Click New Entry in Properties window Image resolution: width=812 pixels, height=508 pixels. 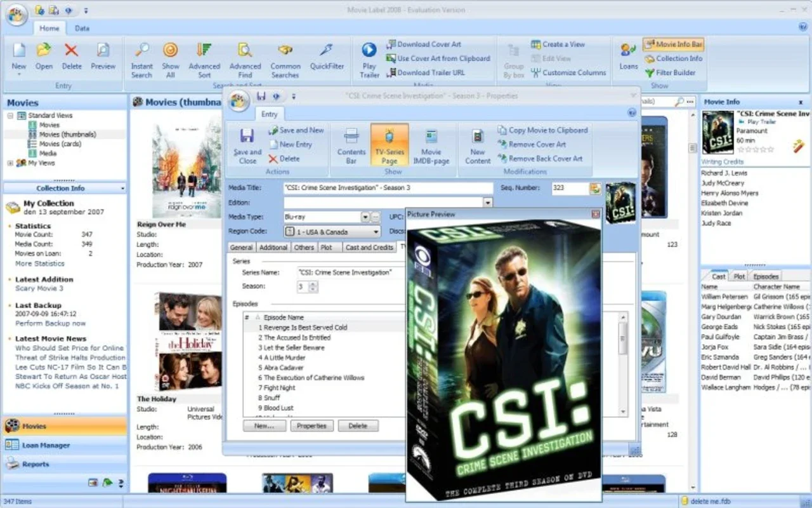(290, 145)
